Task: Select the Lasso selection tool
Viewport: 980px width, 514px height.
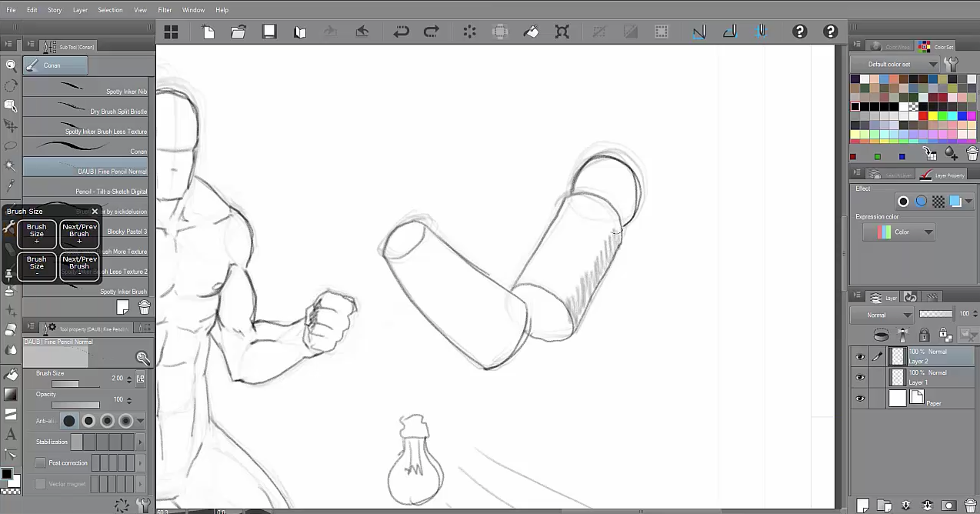Action: 11,145
